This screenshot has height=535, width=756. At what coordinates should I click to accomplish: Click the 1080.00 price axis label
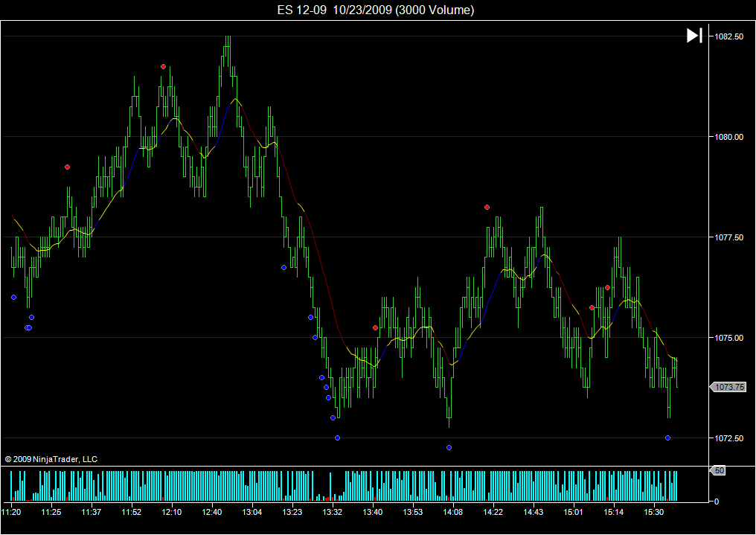tap(728, 137)
